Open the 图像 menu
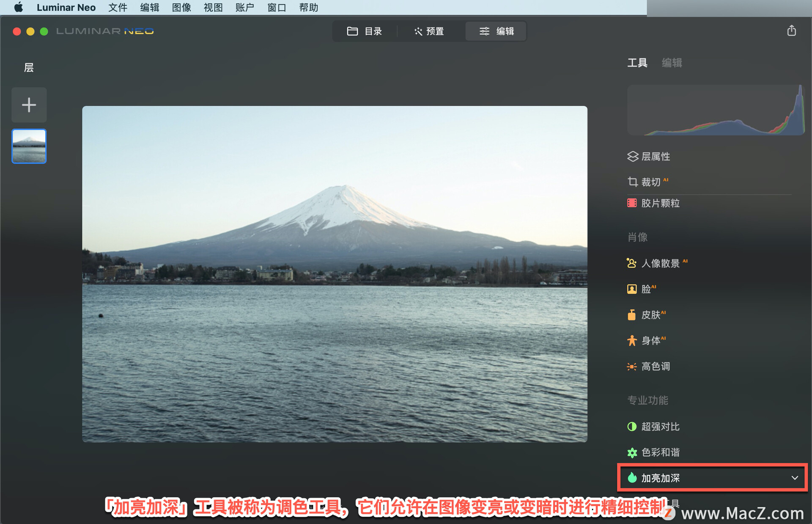Screen dimensions: 812x524 click(x=181, y=7)
